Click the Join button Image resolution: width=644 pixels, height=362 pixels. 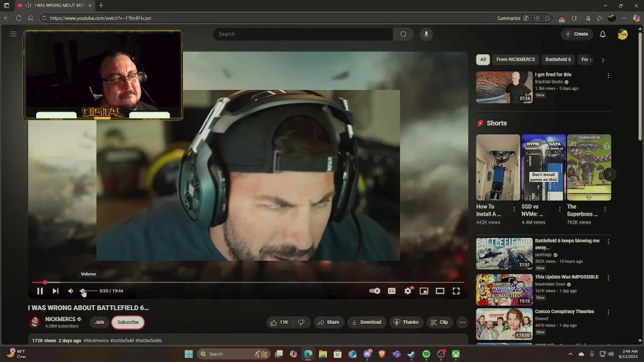[x=100, y=322]
